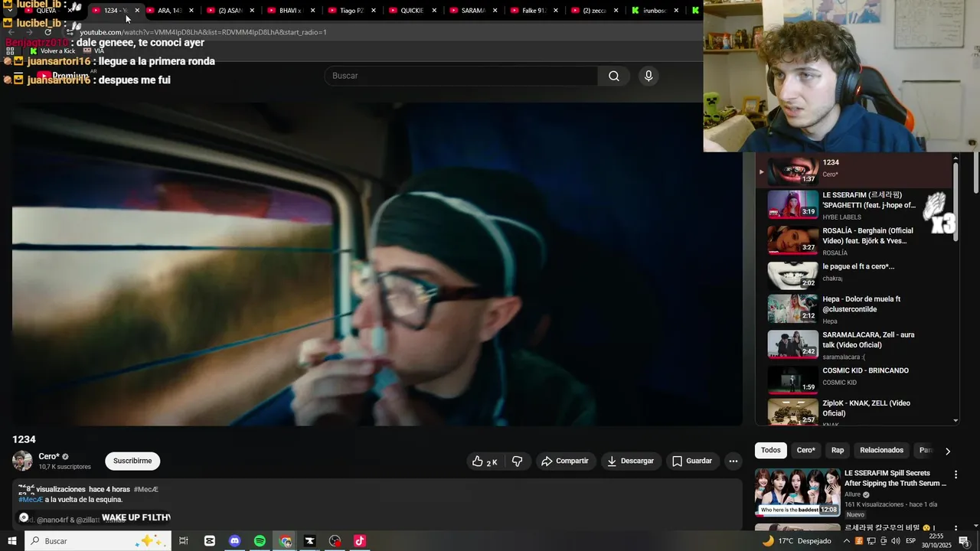Image resolution: width=980 pixels, height=551 pixels.
Task: Click the ESP language indicator
Action: click(x=911, y=541)
